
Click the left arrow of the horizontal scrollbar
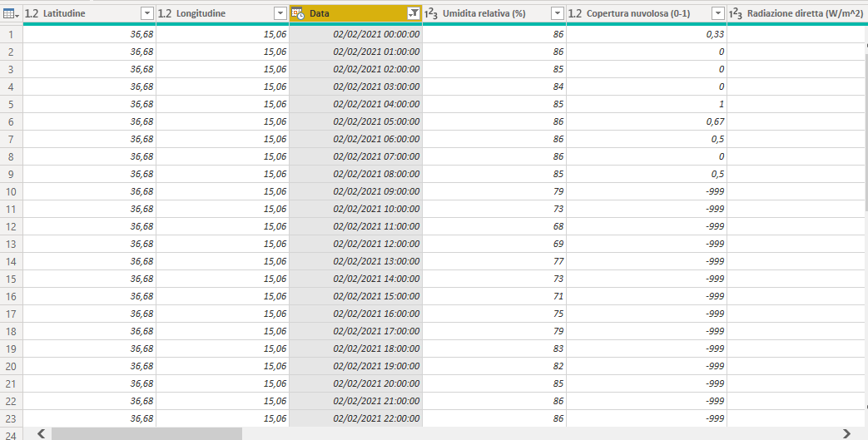click(x=41, y=433)
